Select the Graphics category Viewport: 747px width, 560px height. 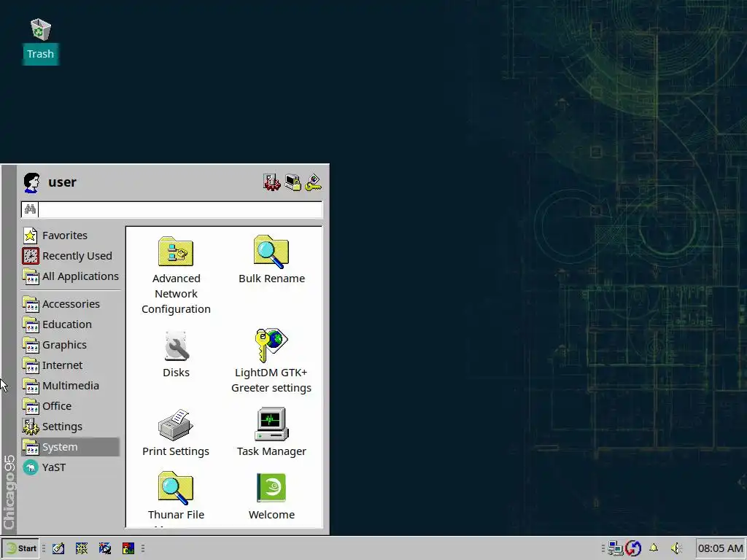[71, 345]
